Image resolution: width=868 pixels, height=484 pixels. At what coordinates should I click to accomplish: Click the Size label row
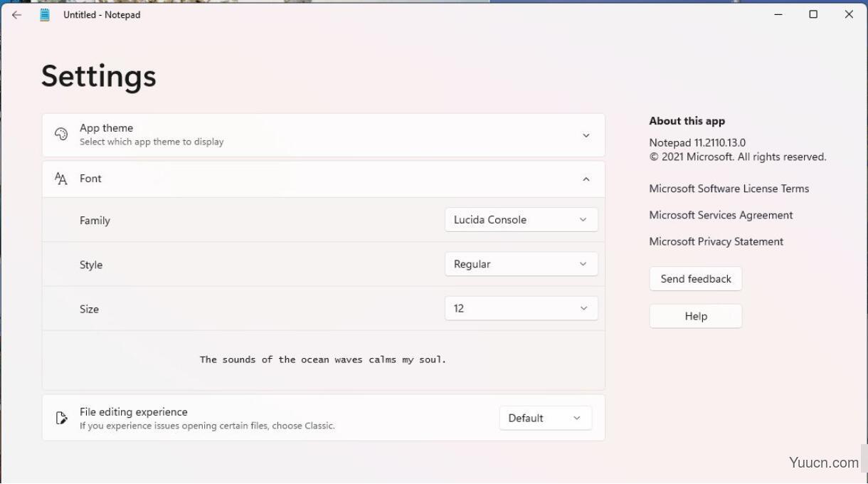tap(324, 308)
